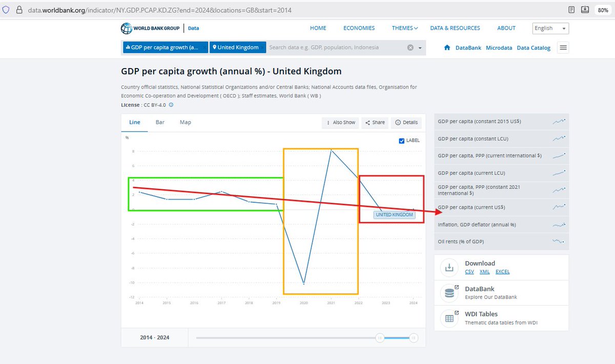Click the WDI Tables grid icon

coord(449,318)
